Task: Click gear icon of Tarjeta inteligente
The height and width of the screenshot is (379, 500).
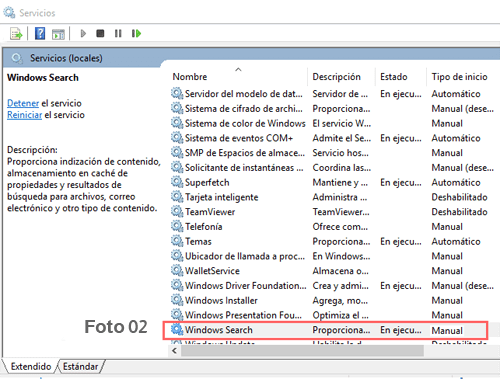Action: [x=177, y=197]
